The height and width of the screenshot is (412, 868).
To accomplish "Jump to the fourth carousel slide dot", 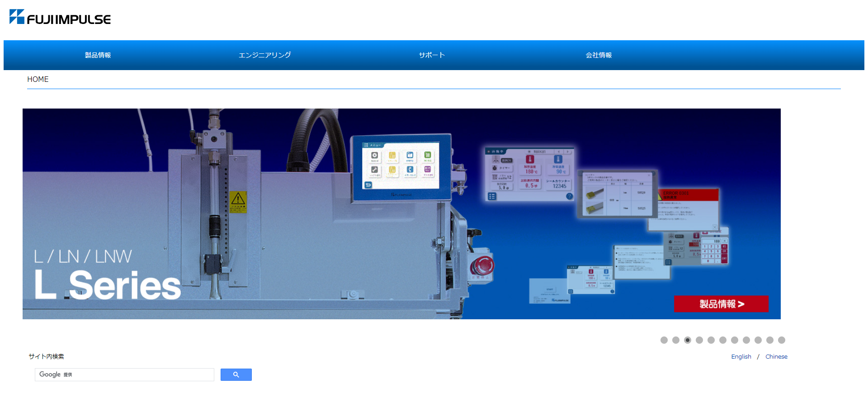I will click(699, 340).
